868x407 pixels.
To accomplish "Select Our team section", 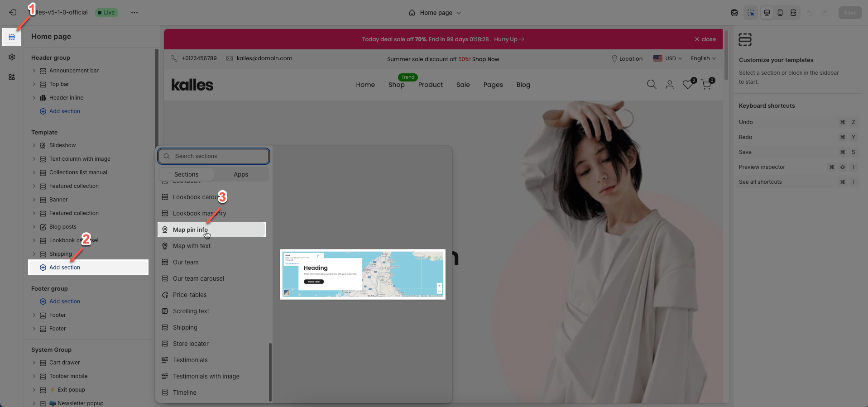I will coord(212,262).
